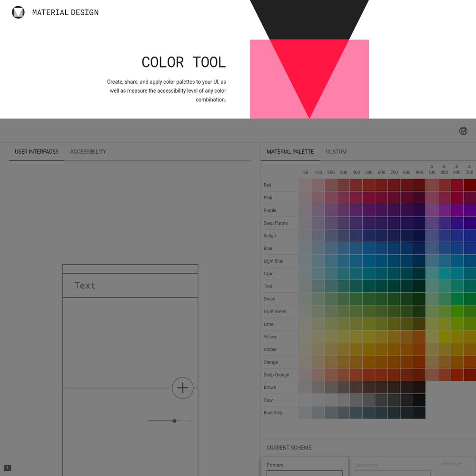Switch to the Accessibility tab
The image size is (476, 476).
pyautogui.click(x=88, y=151)
